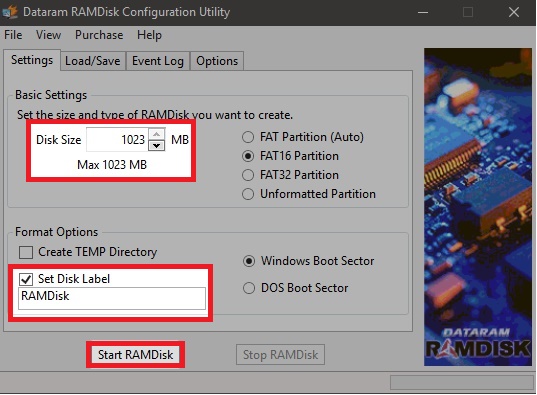Click the Dataram RAMDisk banner image

[x=478, y=207]
